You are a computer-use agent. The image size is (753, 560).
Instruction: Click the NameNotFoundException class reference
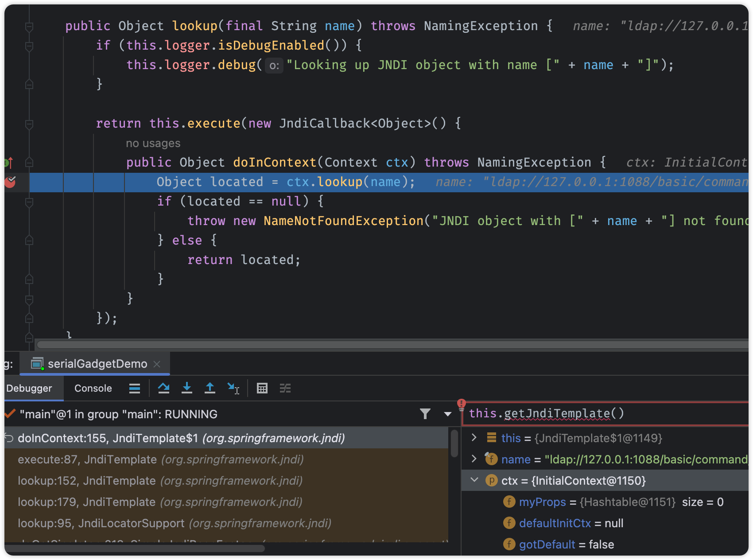pyautogui.click(x=343, y=221)
